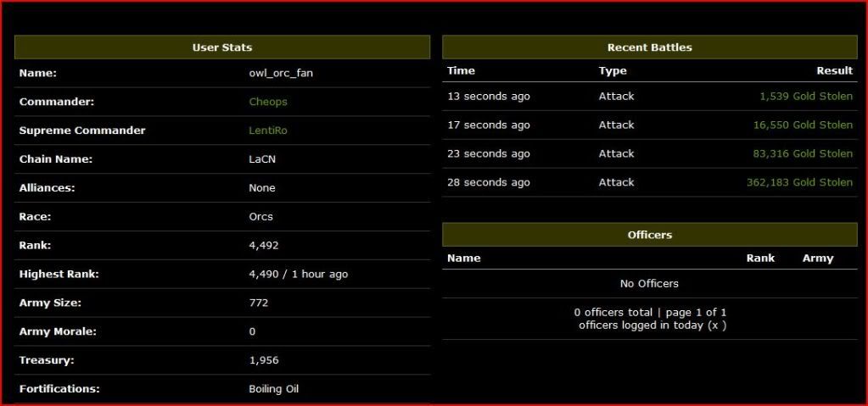Image resolution: width=868 pixels, height=406 pixels.
Task: Click the 'officers logged in today (x)' text
Action: coord(652,325)
